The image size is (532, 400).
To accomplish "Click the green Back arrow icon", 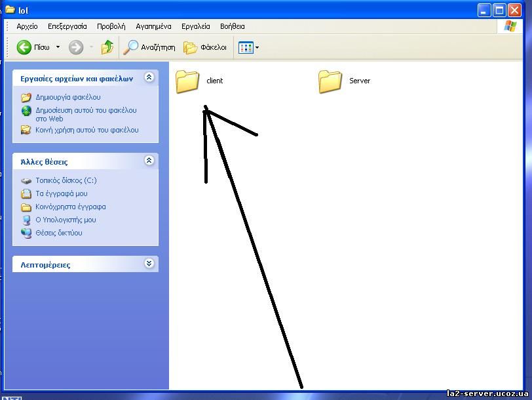I will point(24,47).
